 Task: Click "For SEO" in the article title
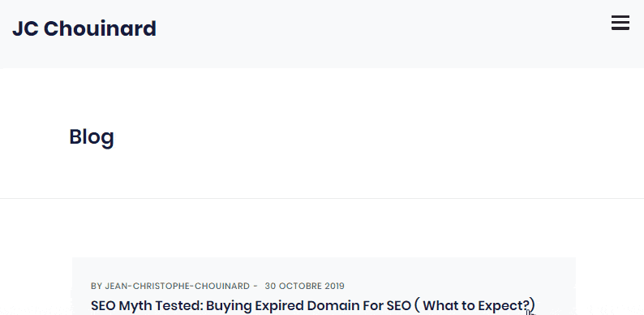coord(384,305)
